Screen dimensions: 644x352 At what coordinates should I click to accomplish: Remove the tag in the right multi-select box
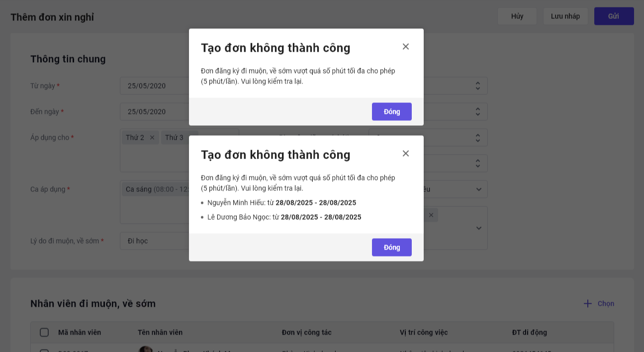tap(431, 215)
